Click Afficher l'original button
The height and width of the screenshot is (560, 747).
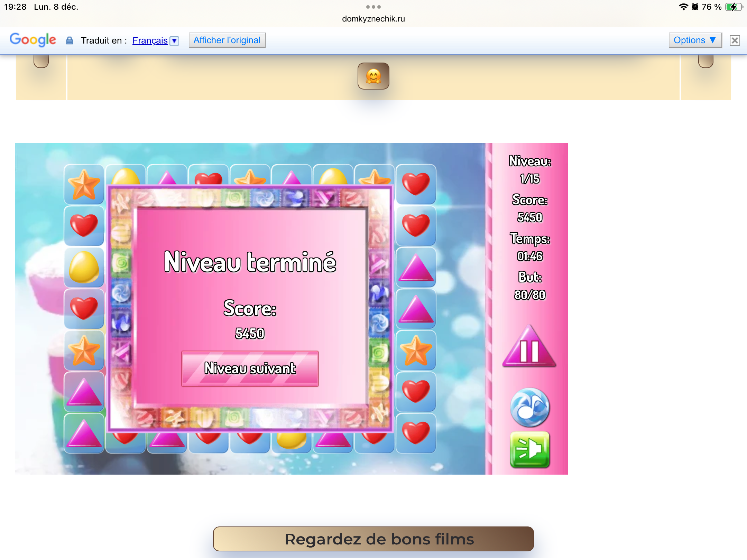coord(227,40)
